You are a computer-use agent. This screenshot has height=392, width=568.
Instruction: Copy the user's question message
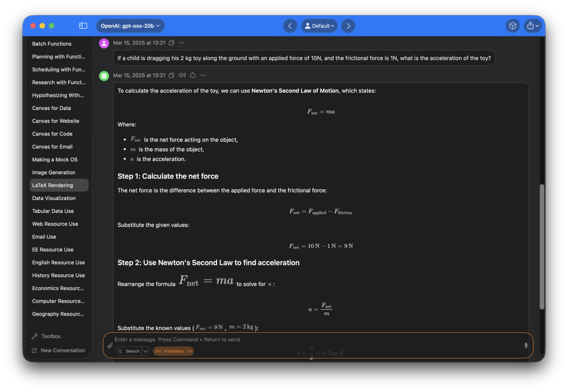(171, 43)
